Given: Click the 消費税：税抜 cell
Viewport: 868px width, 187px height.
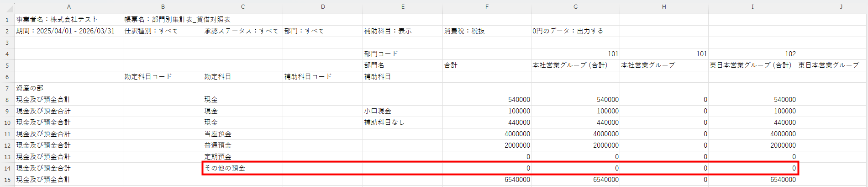Looking at the screenshot, I should [464, 31].
